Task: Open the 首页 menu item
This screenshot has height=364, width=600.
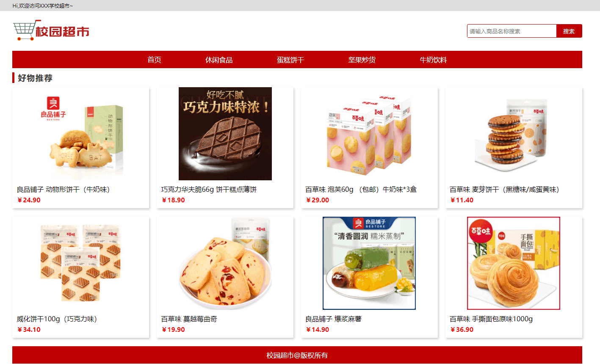Action: click(x=154, y=60)
